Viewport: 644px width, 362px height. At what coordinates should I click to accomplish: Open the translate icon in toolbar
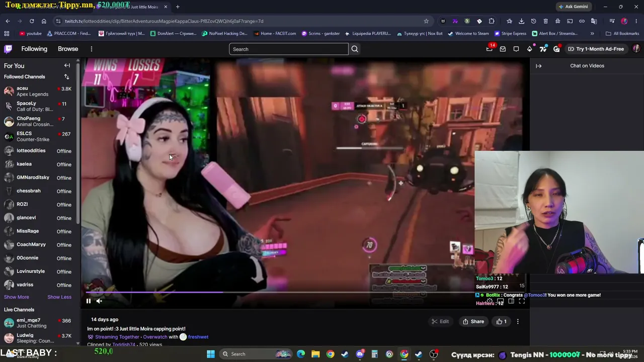tap(594, 21)
